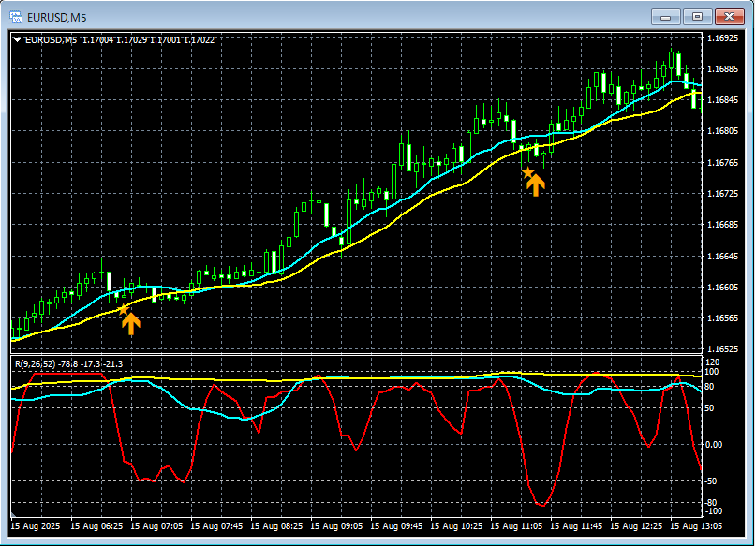Image resolution: width=756 pixels, height=546 pixels.
Task: Click price level 1.16525 on the price axis
Action: click(722, 348)
